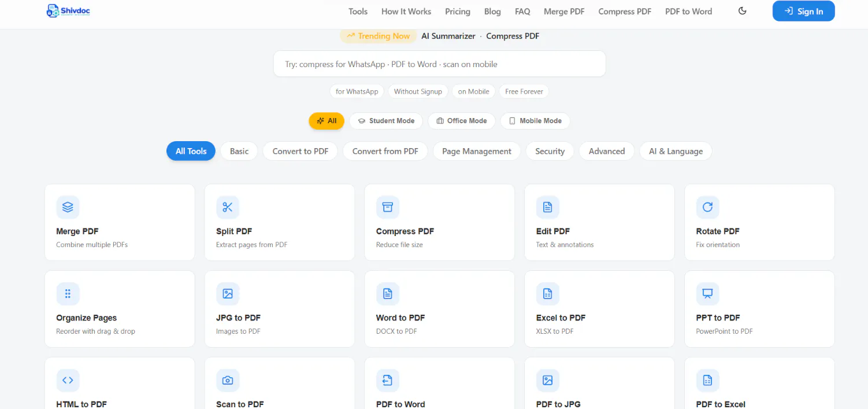Select the Convert from PDF tab
Screen dimensions: 868x409
pyautogui.click(x=385, y=151)
